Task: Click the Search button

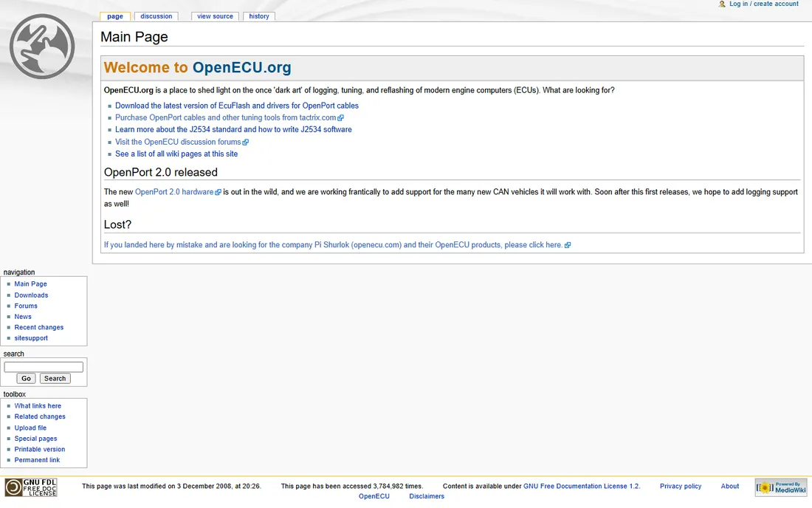Action: [x=55, y=379]
